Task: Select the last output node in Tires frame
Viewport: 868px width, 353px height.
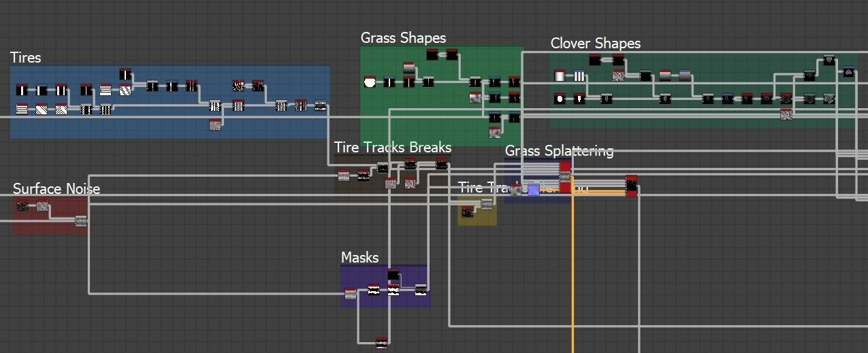Action: [321, 105]
